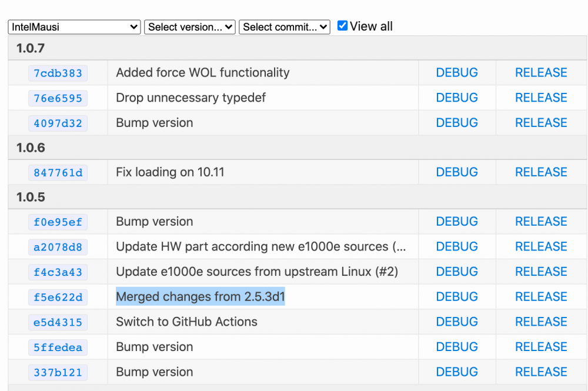
Task: Download DEBUG build for Fix loading on 10.11
Action: tap(457, 172)
